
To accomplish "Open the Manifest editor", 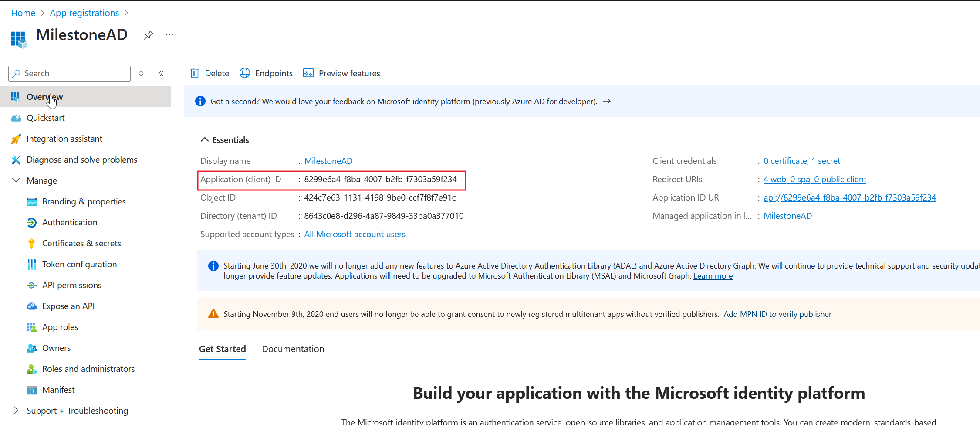I will point(59,390).
